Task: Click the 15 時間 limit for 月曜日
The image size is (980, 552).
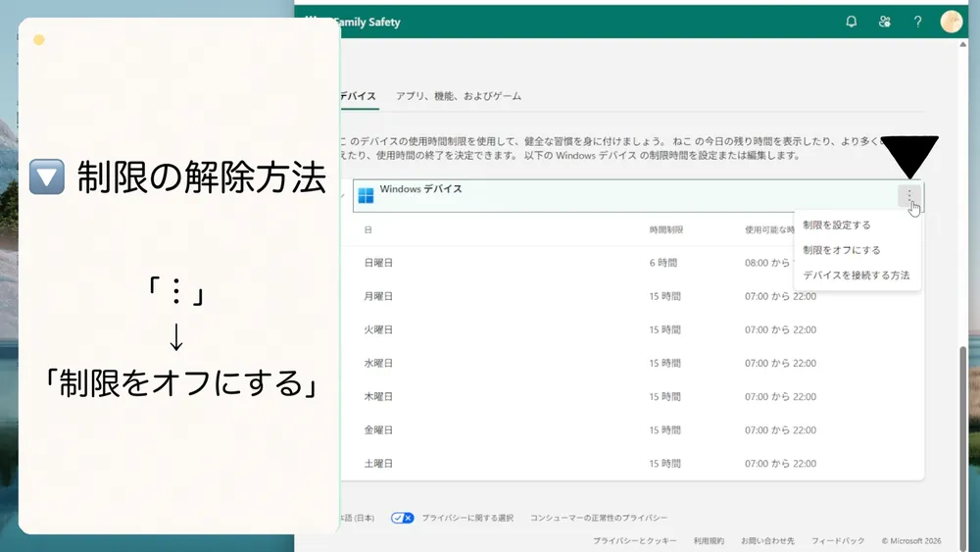Action: tap(664, 296)
